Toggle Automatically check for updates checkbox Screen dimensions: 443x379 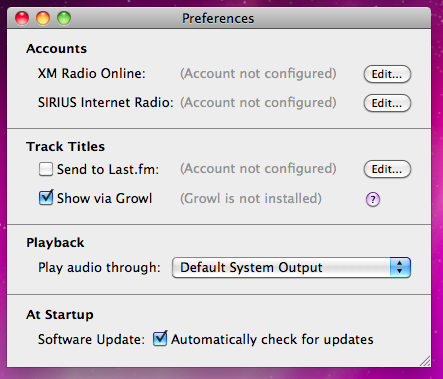(160, 339)
